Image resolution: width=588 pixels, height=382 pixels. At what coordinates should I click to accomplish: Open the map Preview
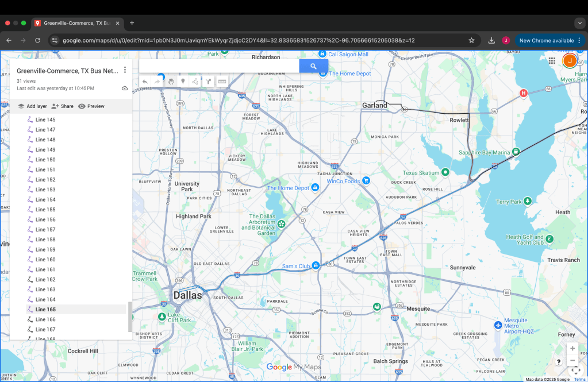tap(91, 106)
